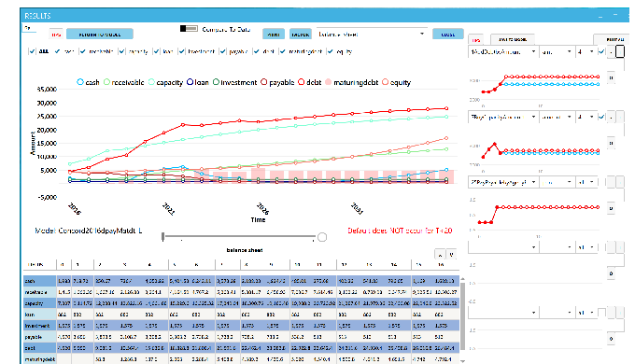Screen dimensions: 635x364
Task: Click the loan row header in table
Action: (x=39, y=315)
